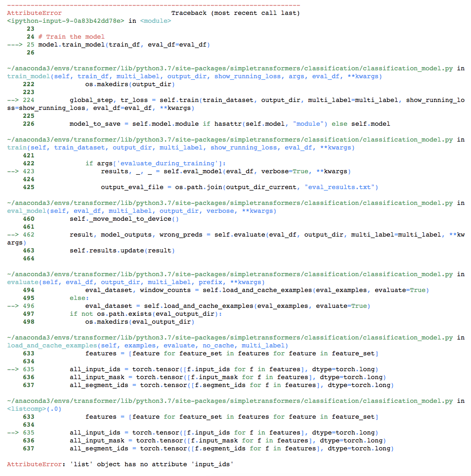Select line 423 'results, _, _ = self.eval_model(...'

226,171
